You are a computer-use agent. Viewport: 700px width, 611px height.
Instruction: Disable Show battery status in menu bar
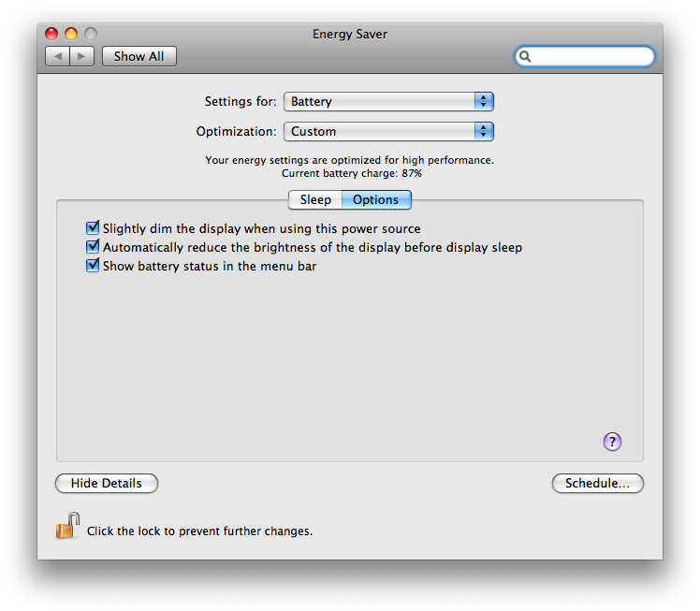(x=93, y=265)
